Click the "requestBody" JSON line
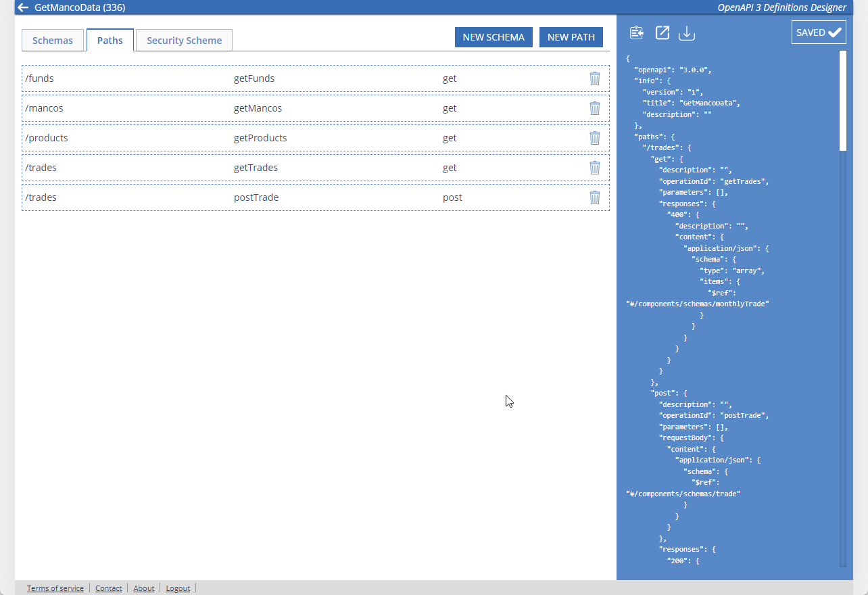 (692, 437)
